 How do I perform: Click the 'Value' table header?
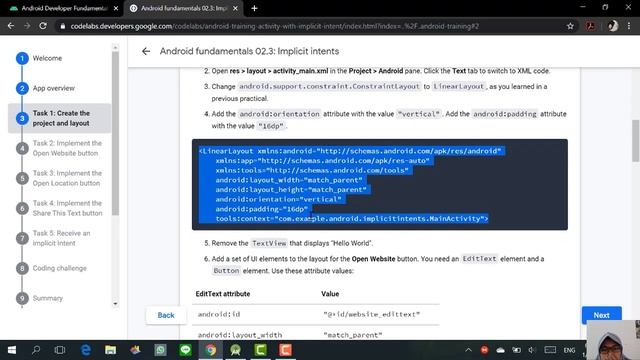[330, 294]
